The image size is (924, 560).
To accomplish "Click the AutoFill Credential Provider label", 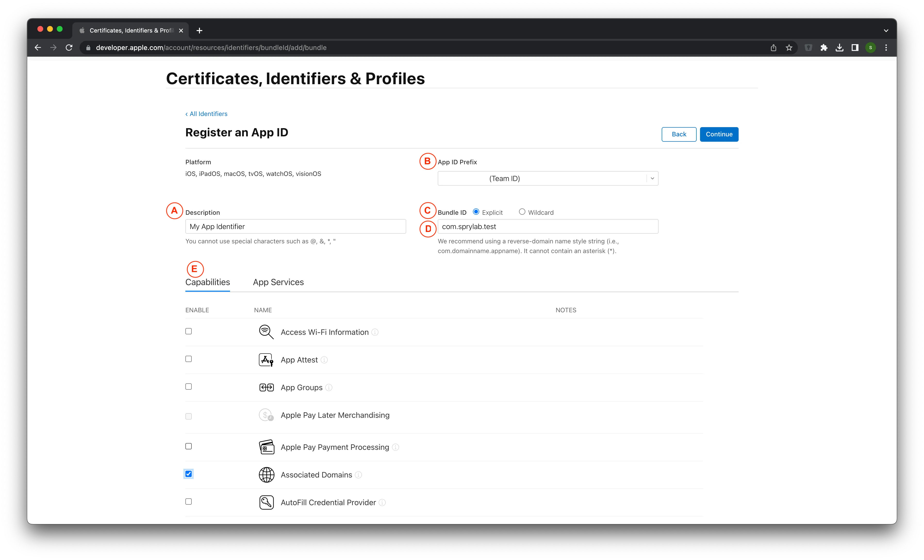I will [x=328, y=503].
